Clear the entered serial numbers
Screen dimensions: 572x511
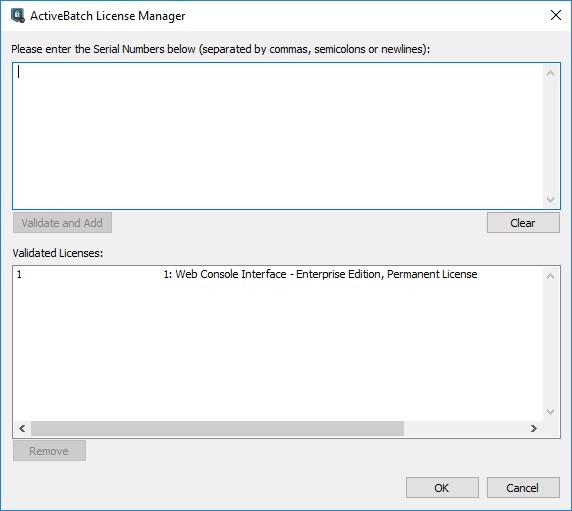pyautogui.click(x=523, y=222)
